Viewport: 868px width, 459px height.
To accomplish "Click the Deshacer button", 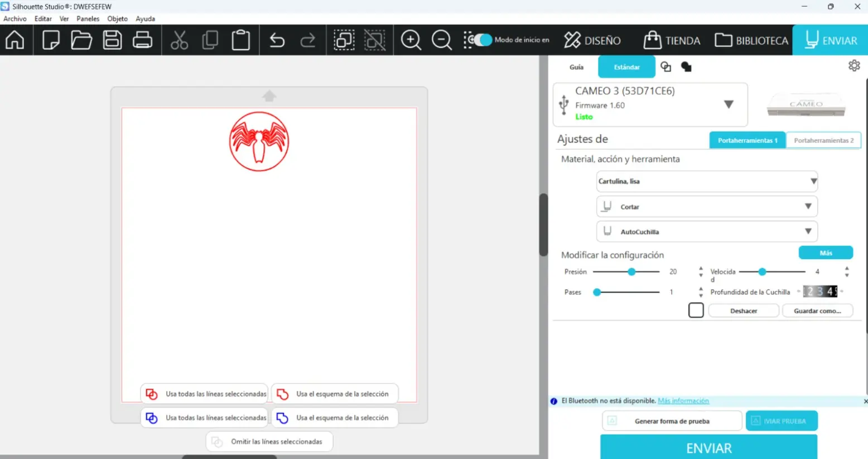I will pos(744,310).
